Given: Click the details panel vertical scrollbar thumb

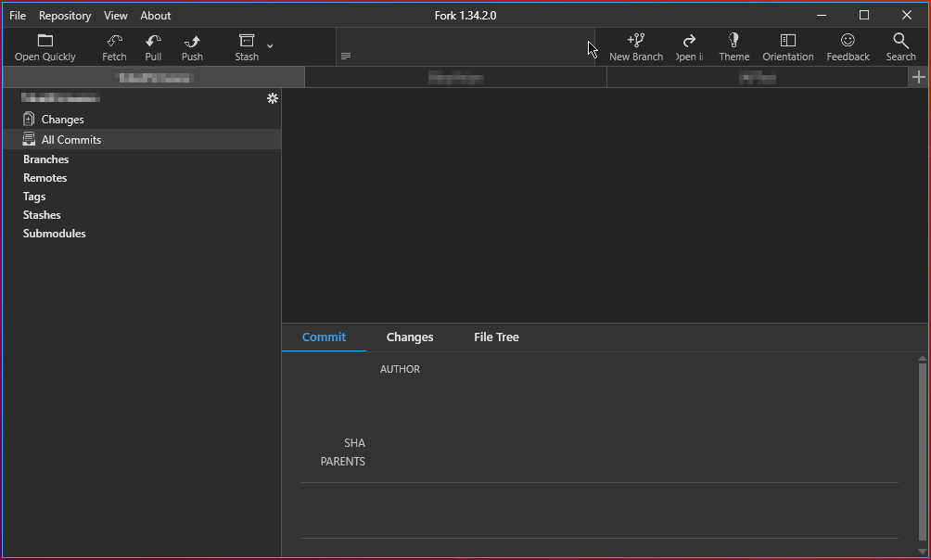Looking at the screenshot, I should (x=922, y=452).
